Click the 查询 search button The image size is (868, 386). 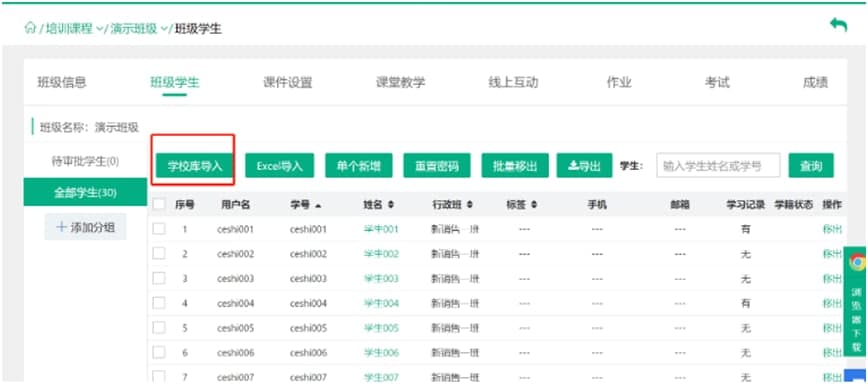tap(811, 166)
